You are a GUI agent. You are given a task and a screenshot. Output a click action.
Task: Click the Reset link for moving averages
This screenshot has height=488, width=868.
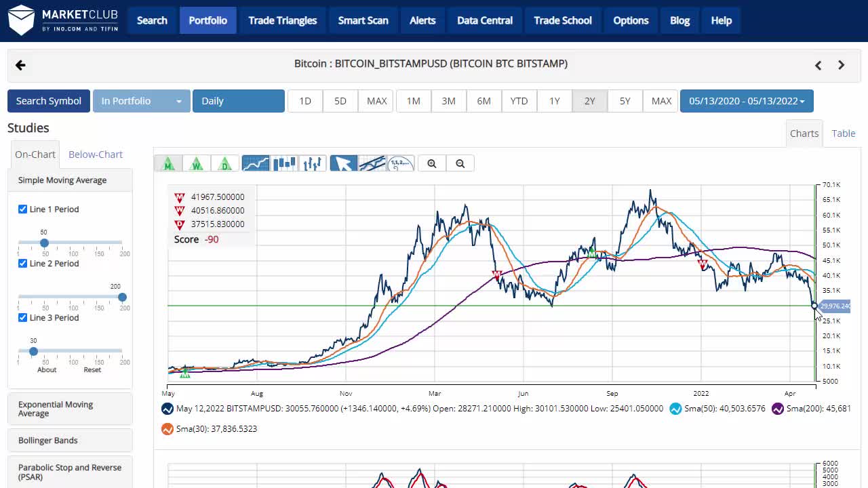click(x=92, y=370)
